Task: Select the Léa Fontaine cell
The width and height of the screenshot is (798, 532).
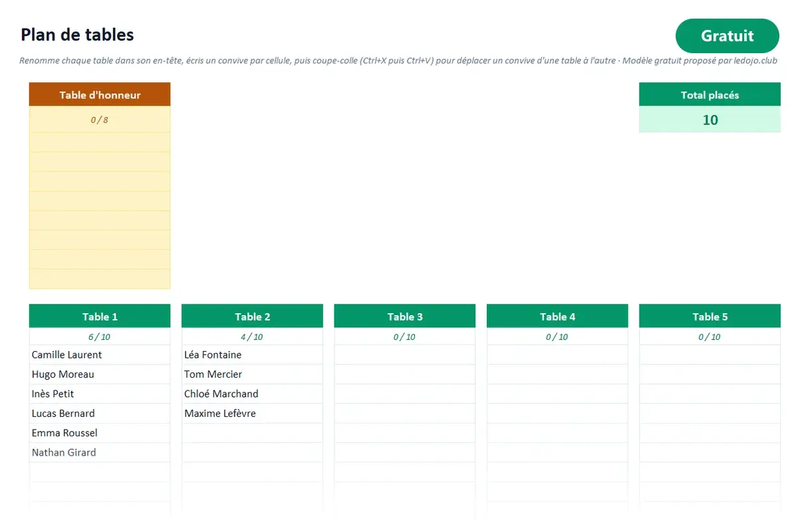Action: (x=252, y=354)
